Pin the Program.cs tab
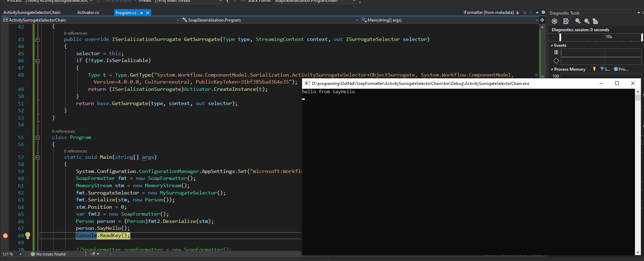This screenshot has height=261, width=644. pyautogui.click(x=141, y=13)
